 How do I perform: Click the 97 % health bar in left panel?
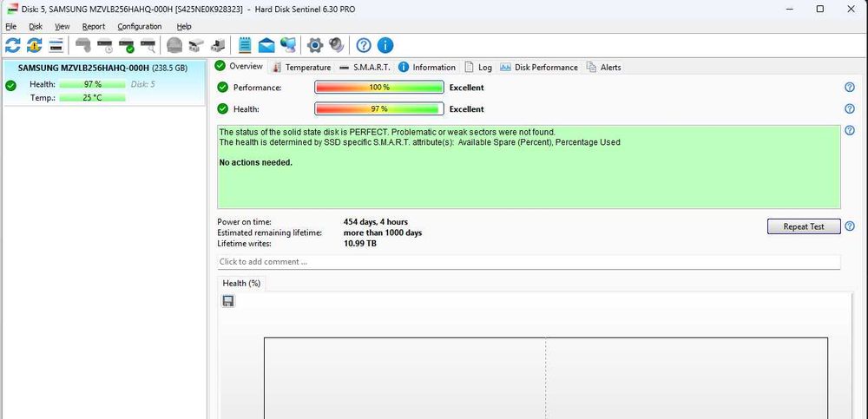click(x=93, y=85)
